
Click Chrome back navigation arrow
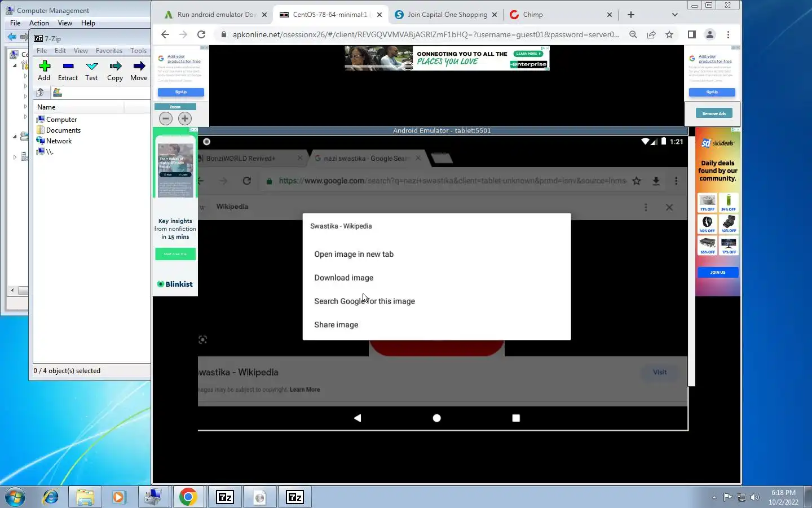click(165, 34)
